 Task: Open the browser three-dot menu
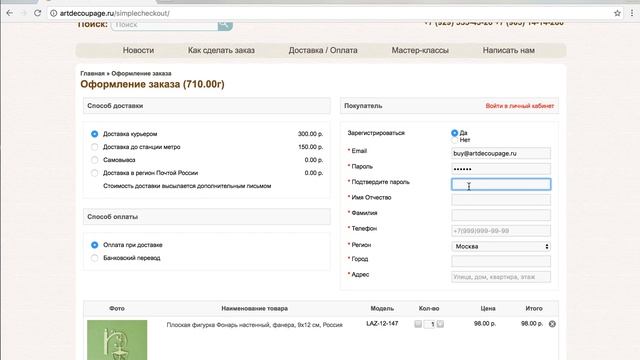click(632, 13)
